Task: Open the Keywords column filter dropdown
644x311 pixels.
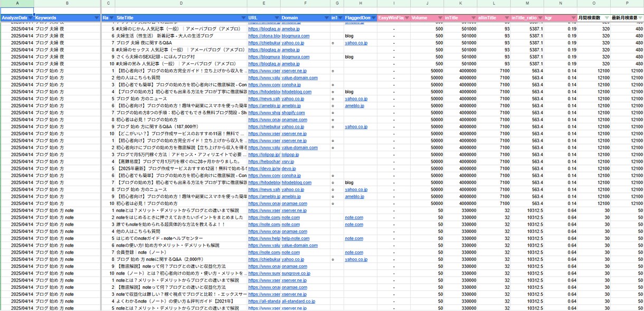Action: pos(96,18)
